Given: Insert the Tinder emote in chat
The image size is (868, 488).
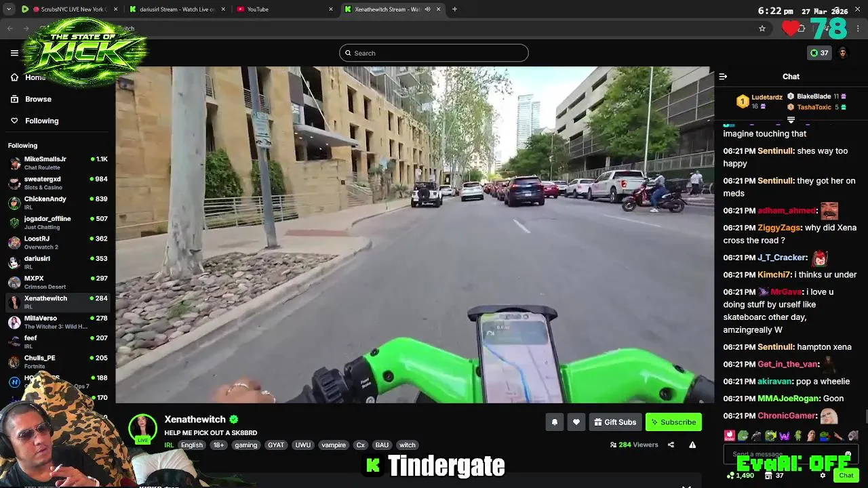Looking at the screenshot, I should point(729,436).
